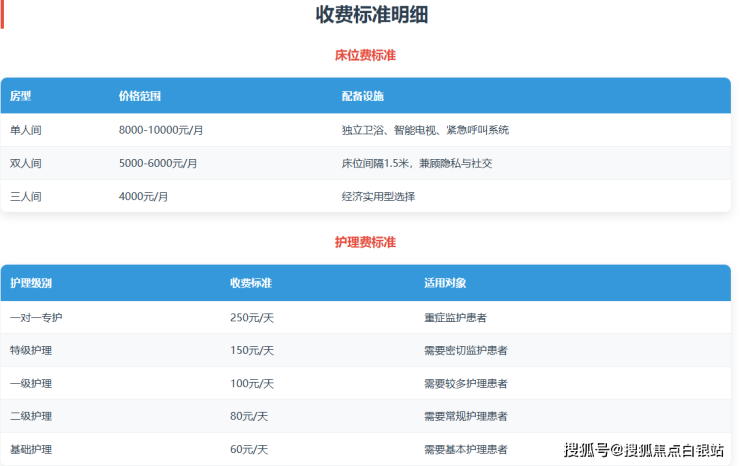Click the 150元/天 特级护理 fee cell
The height and width of the screenshot is (466, 740).
pyautogui.click(x=252, y=350)
